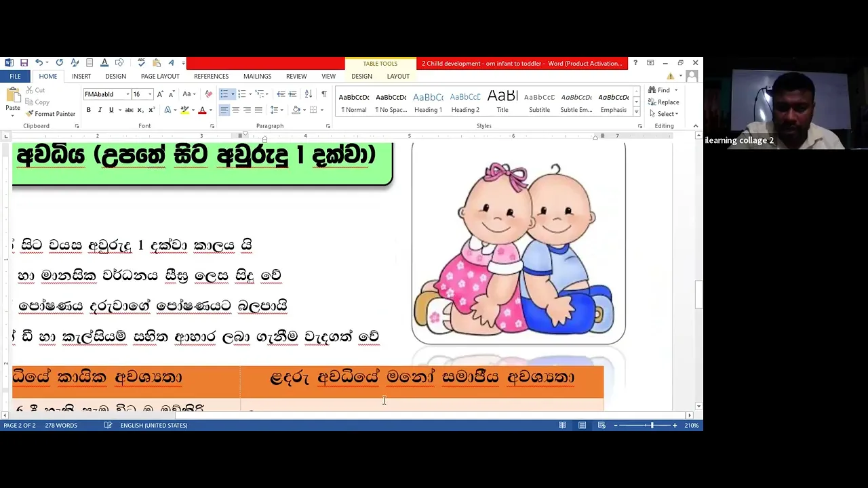This screenshot has height=488, width=868.
Task: Redo the last action
Action: [60, 63]
